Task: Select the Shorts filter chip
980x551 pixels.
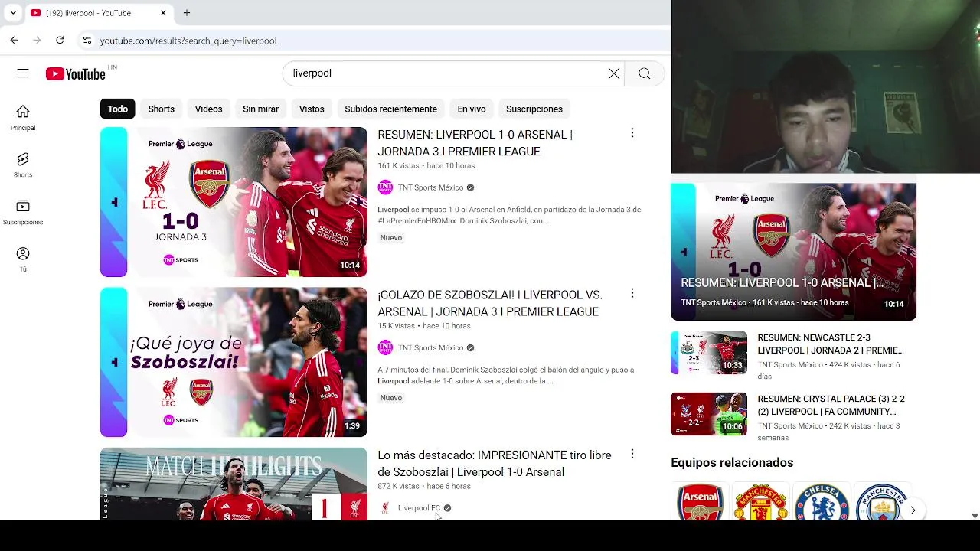Action: point(161,109)
